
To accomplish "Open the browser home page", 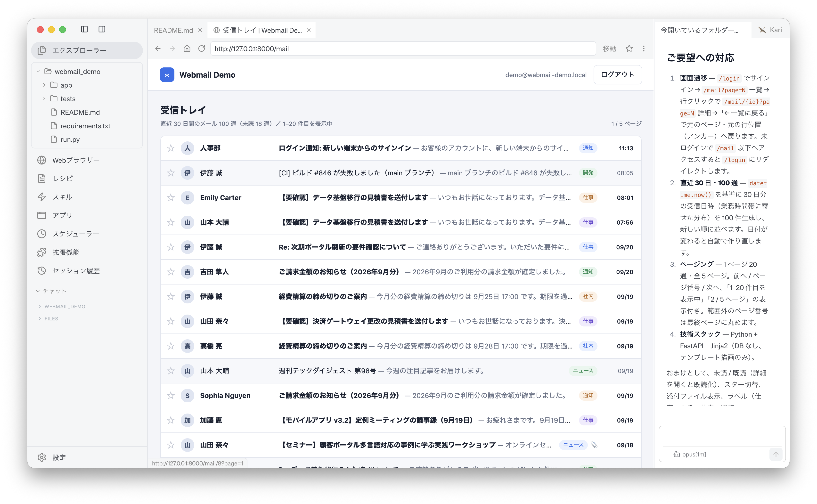I will 187,49.
